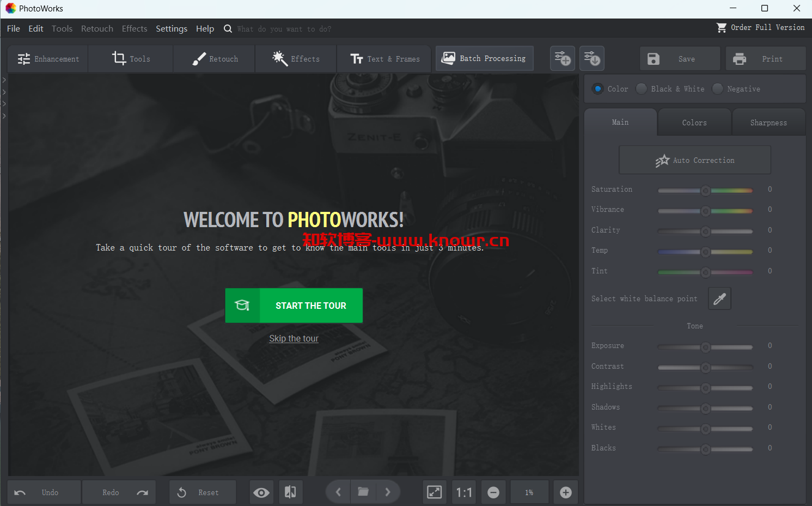This screenshot has height=506, width=812.
Task: Click the Blacks slider handle
Action: click(706, 449)
